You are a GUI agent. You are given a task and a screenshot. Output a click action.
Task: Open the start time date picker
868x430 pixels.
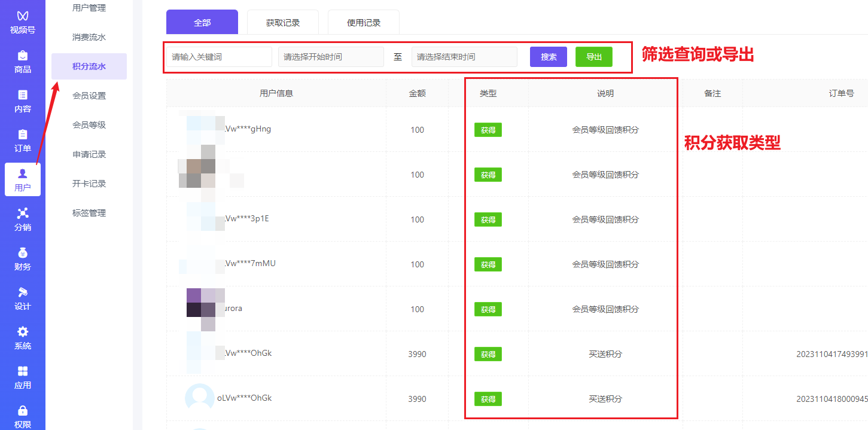(x=331, y=56)
